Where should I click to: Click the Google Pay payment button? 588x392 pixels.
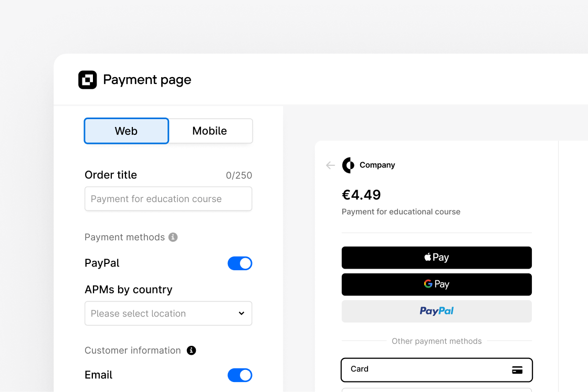click(x=436, y=284)
